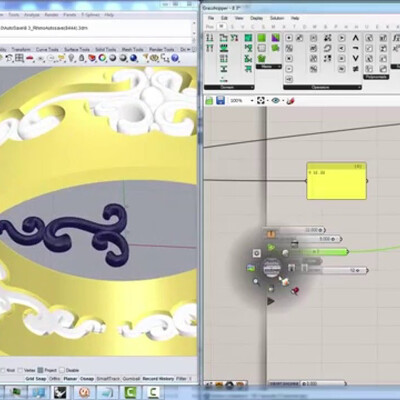This screenshot has width=400, height=400.
Task: Toggle Record History in Rhino status bar
Action: tap(158, 379)
